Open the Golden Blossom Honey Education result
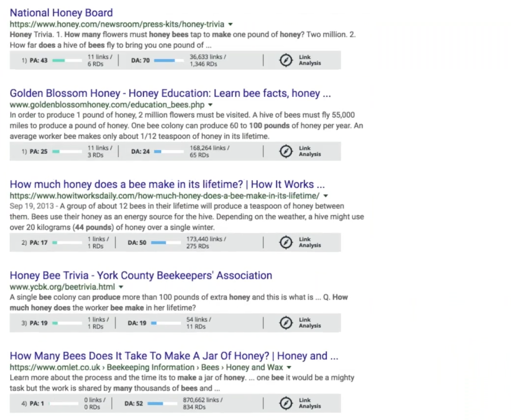Image resolution: width=511 pixels, height=420 pixels. (170, 93)
